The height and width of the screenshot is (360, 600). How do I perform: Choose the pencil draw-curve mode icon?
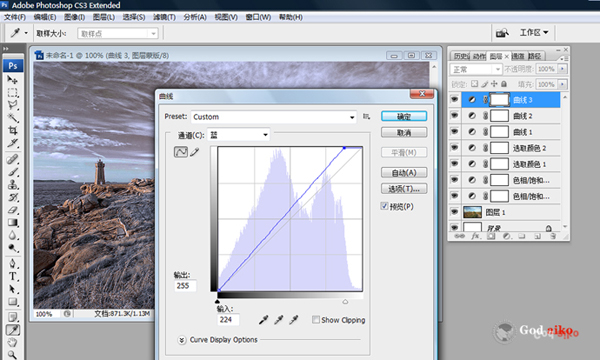[x=195, y=152]
